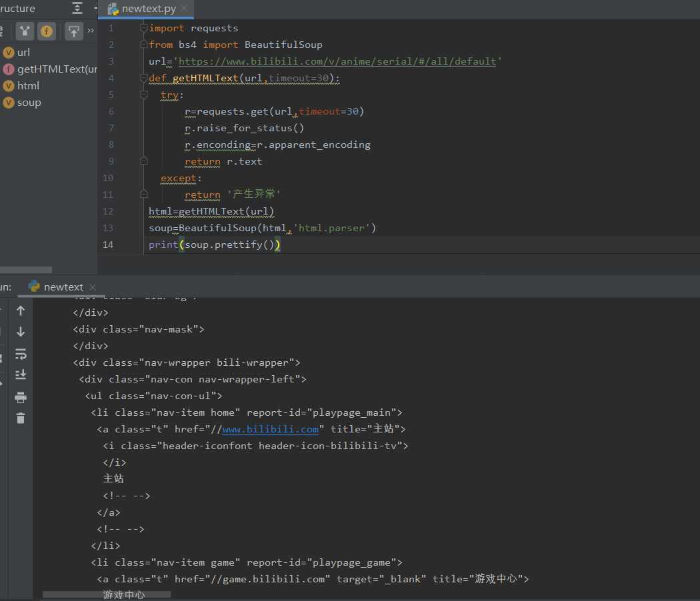
Task: Click 'r.enconding=r.apparent_encoding' line
Action: (x=277, y=145)
